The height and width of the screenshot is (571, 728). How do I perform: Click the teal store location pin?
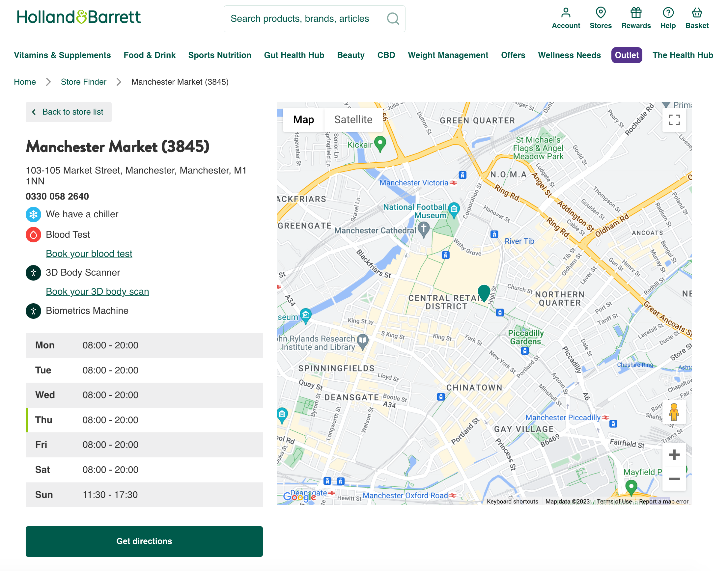click(x=484, y=293)
